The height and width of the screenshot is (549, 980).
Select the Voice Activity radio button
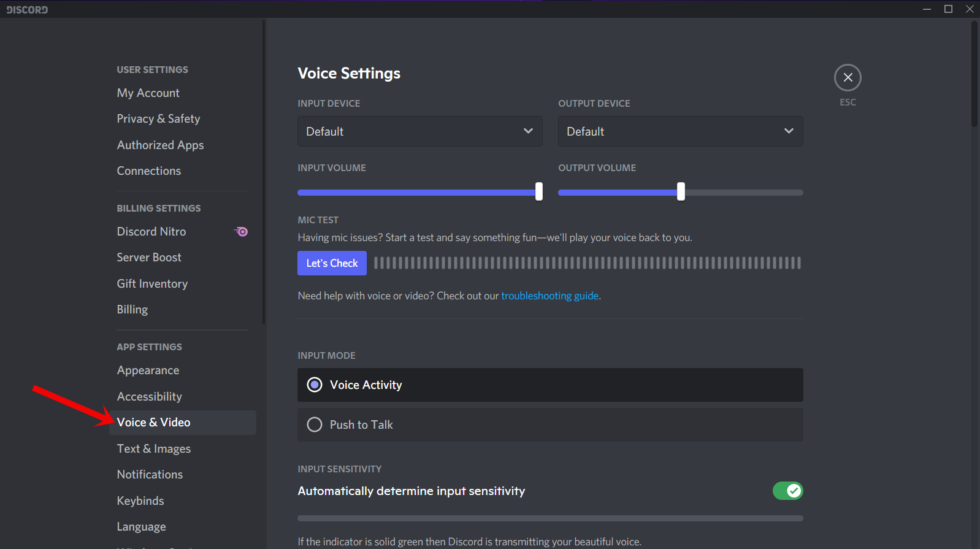(315, 385)
